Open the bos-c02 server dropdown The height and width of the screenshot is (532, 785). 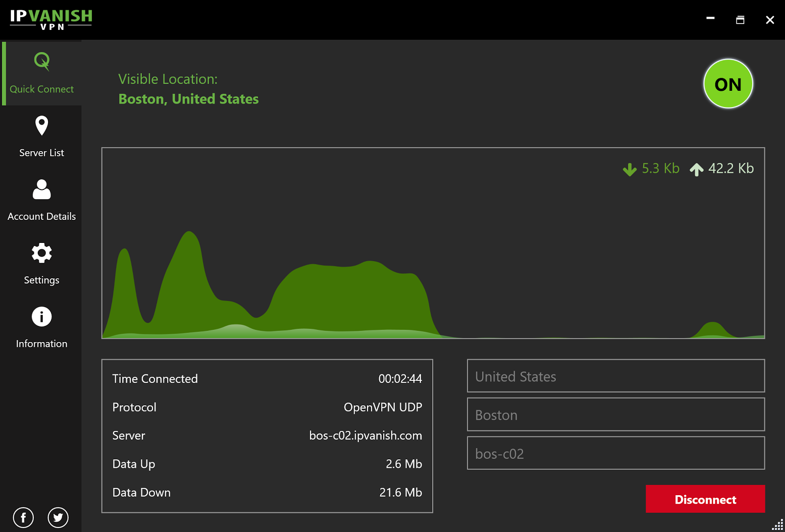pos(616,453)
